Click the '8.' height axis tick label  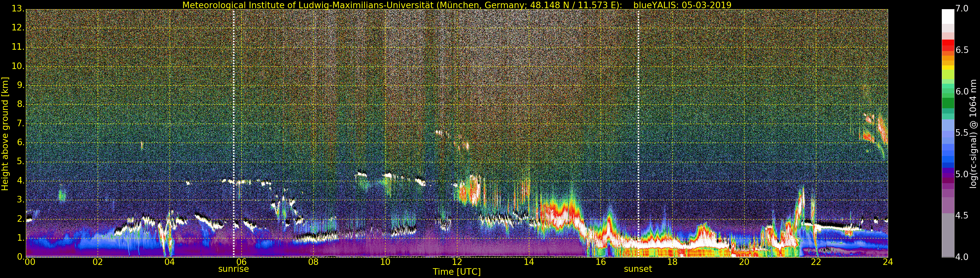(21, 104)
